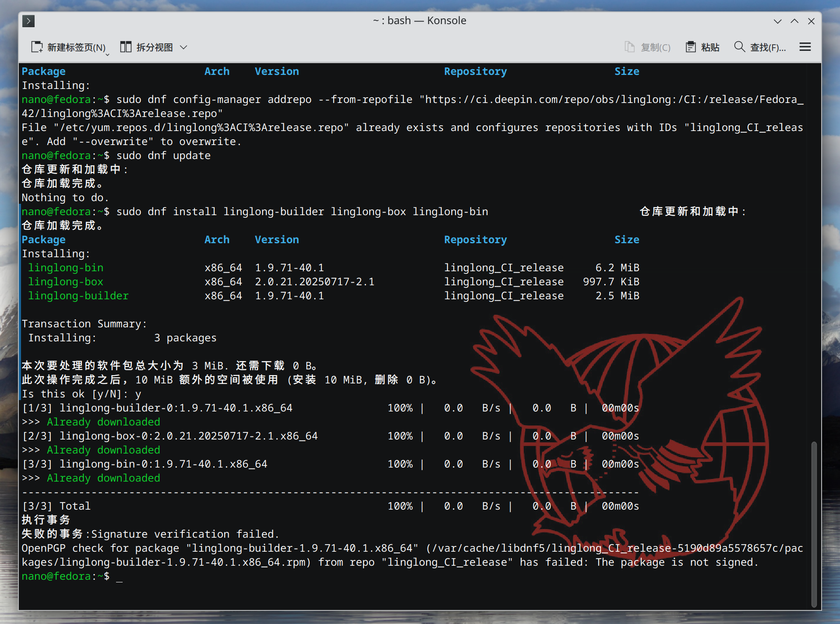This screenshot has width=840, height=624.
Task: Click the 'Repository' header in second table
Action: pyautogui.click(x=476, y=240)
